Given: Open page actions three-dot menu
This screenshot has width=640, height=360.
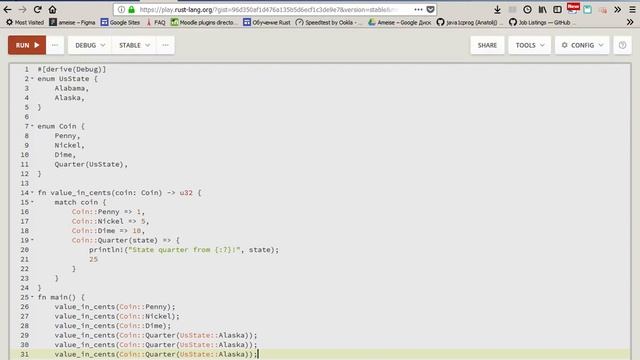Looking at the screenshot, I should (418, 9).
